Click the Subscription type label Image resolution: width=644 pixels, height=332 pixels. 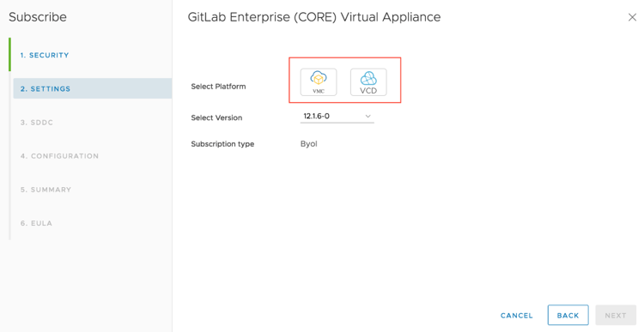click(222, 144)
